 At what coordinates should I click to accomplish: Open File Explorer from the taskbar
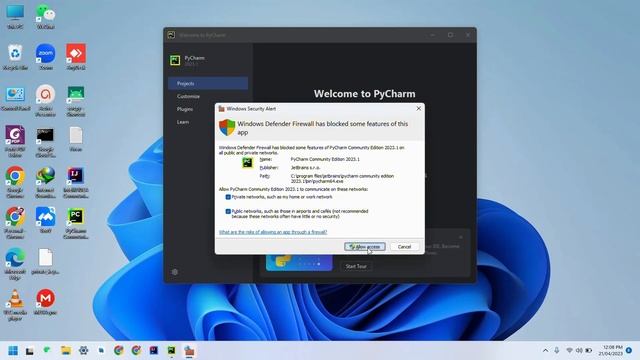coord(66,351)
